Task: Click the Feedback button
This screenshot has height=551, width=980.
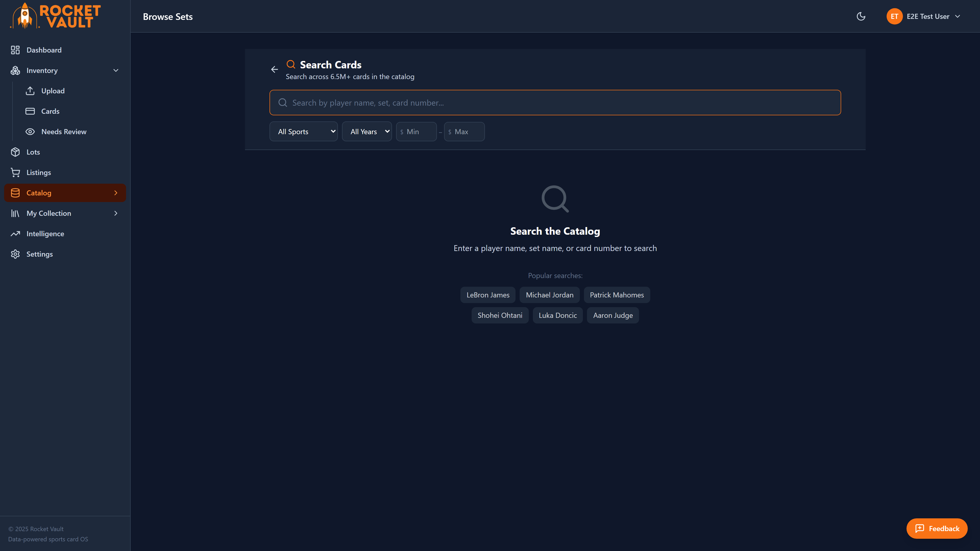Action: tap(937, 528)
